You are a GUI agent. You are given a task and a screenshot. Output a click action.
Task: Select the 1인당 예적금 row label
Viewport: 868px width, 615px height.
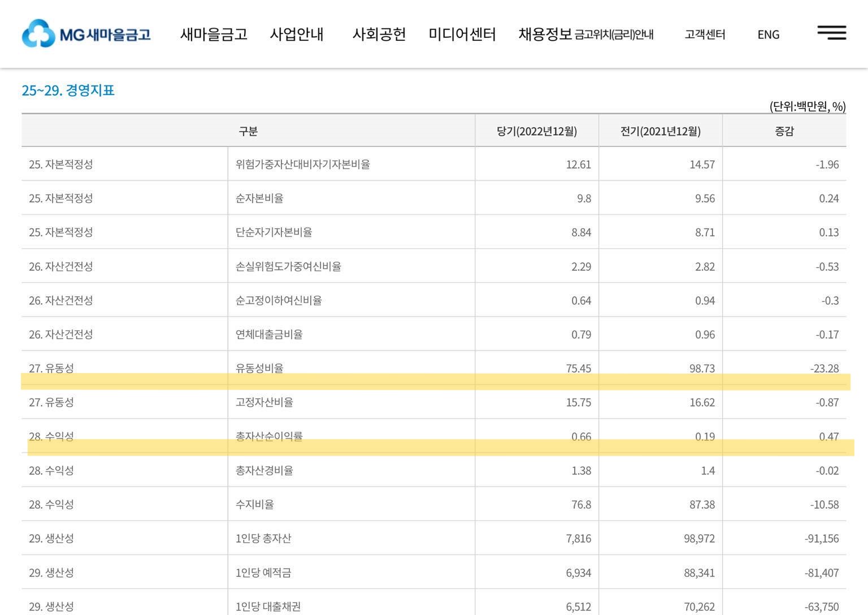[x=263, y=573]
